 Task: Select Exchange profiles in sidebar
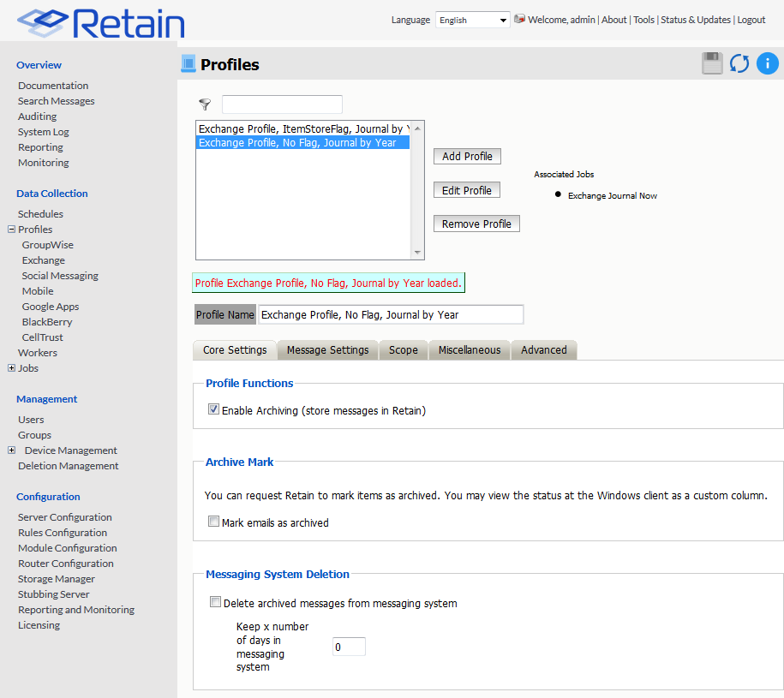pos(44,260)
